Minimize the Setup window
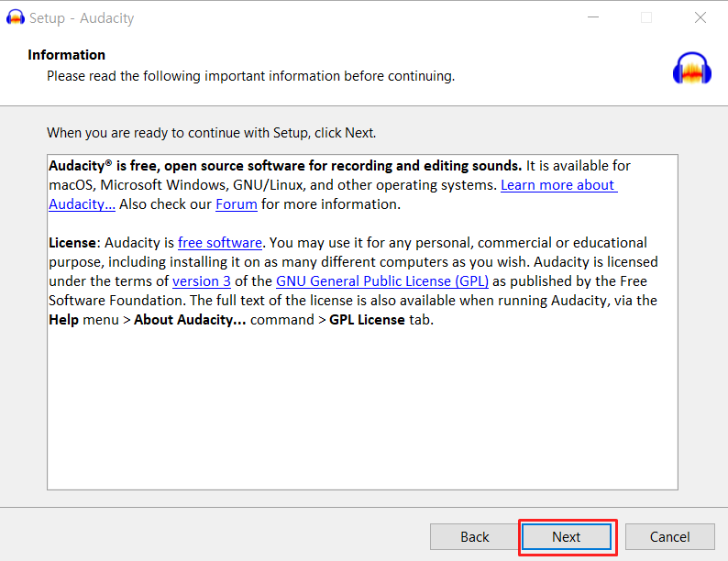Image resolution: width=728 pixels, height=561 pixels. pyautogui.click(x=593, y=17)
